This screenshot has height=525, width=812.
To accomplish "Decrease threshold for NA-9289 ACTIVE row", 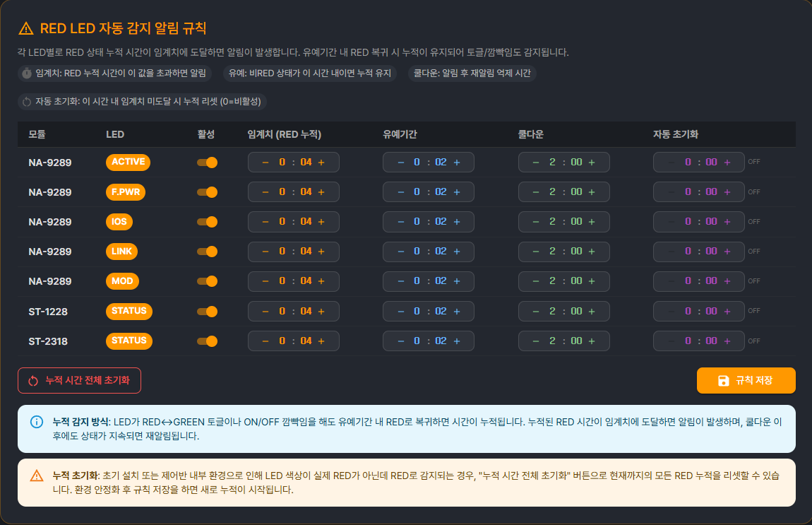I will [x=265, y=163].
